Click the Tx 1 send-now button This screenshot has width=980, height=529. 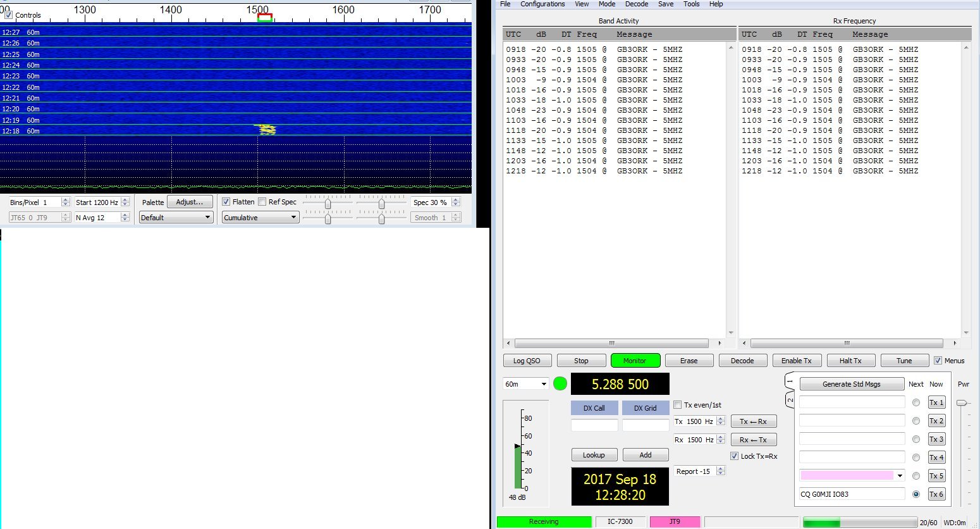click(x=936, y=402)
